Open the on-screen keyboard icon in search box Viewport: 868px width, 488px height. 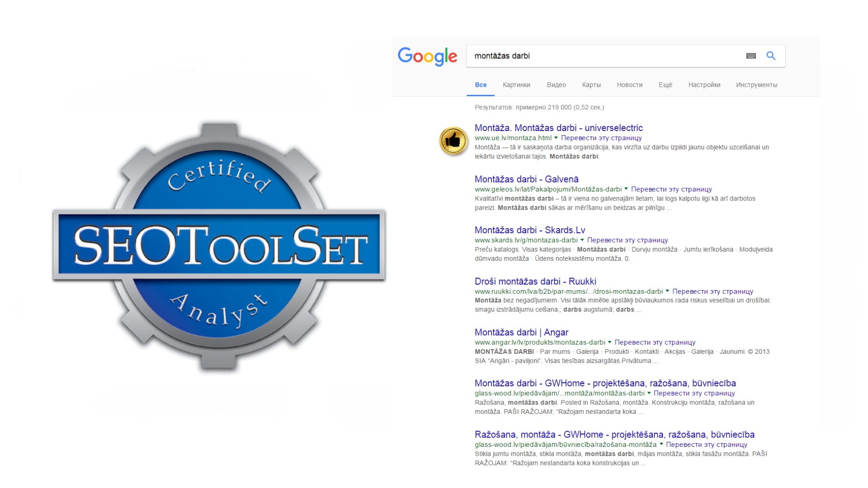[751, 56]
